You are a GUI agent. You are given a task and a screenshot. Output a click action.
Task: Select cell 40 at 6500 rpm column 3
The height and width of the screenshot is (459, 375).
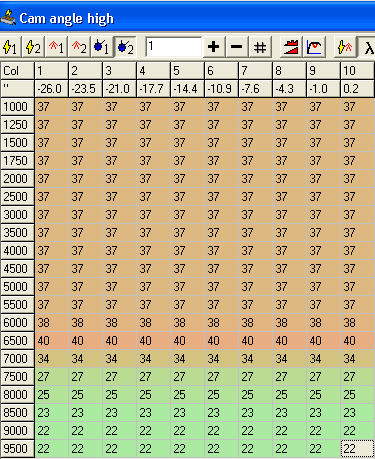pyautogui.click(x=120, y=341)
